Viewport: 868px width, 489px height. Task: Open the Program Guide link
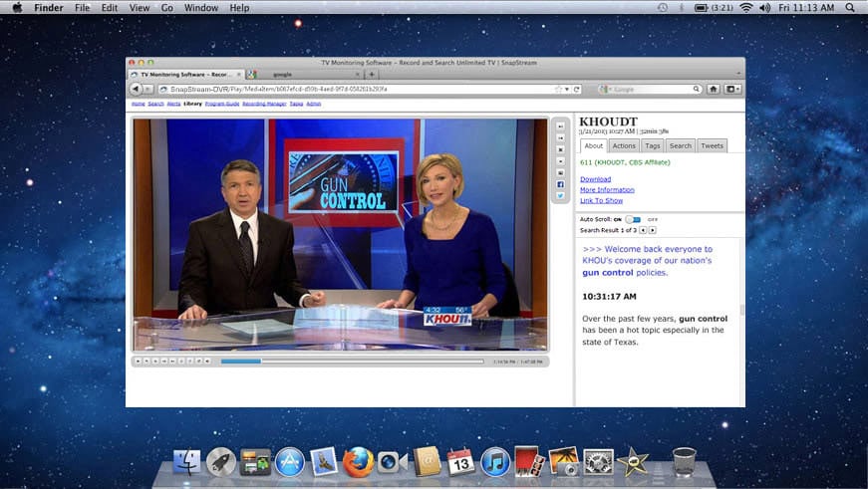click(x=221, y=104)
